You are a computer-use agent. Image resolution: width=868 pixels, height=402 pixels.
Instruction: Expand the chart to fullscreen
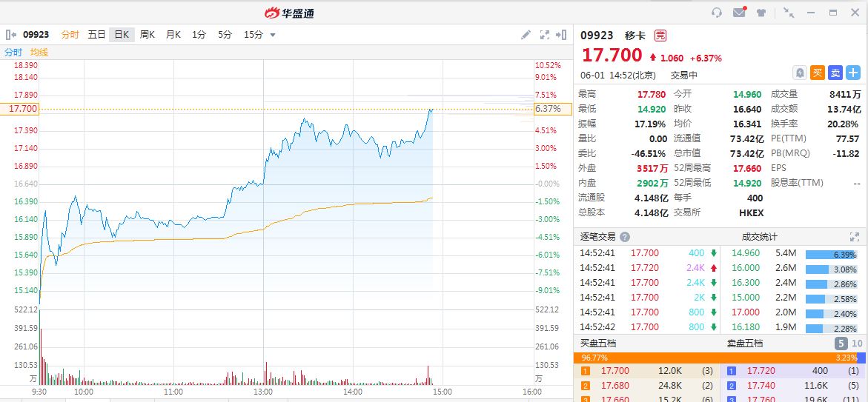click(545, 35)
